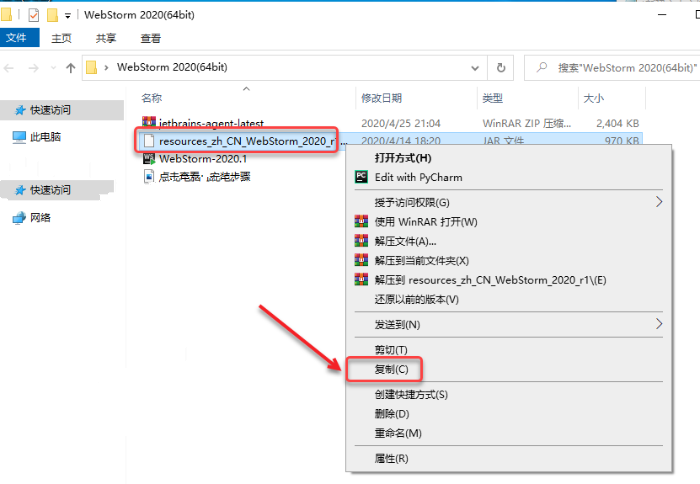Refresh the folder view
Screen dimensions: 700x484
[x=501, y=68]
